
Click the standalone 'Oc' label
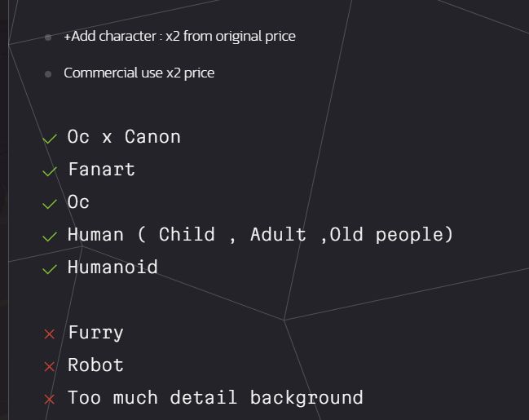click(x=78, y=202)
